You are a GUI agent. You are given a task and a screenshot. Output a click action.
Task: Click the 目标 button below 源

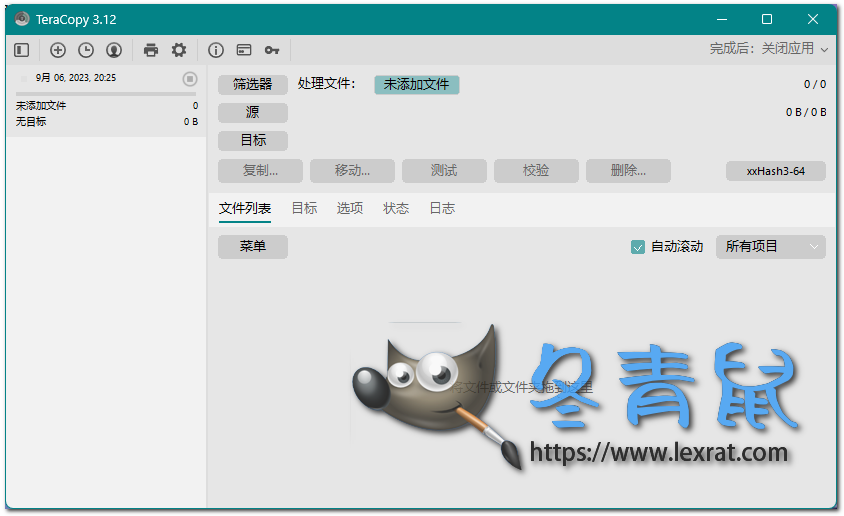[252, 140]
